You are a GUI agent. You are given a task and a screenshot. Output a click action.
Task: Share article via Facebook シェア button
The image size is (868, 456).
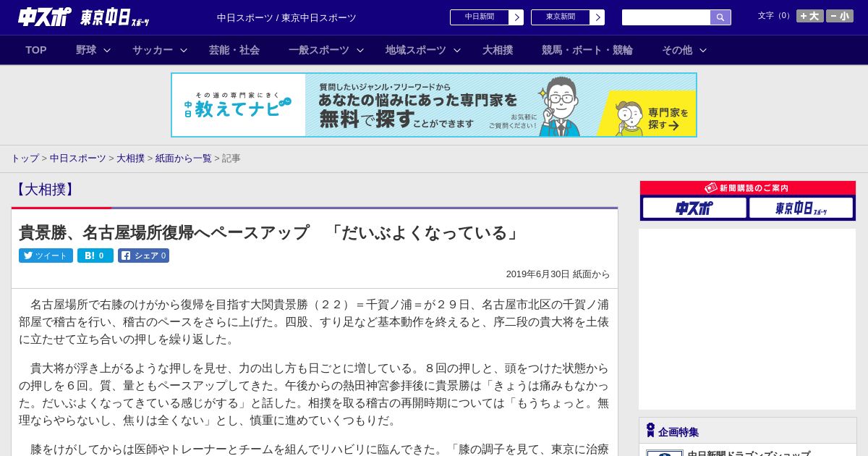click(143, 256)
